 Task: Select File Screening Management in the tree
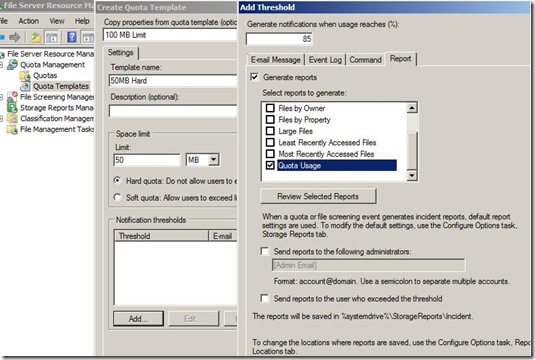pyautogui.click(x=57, y=97)
